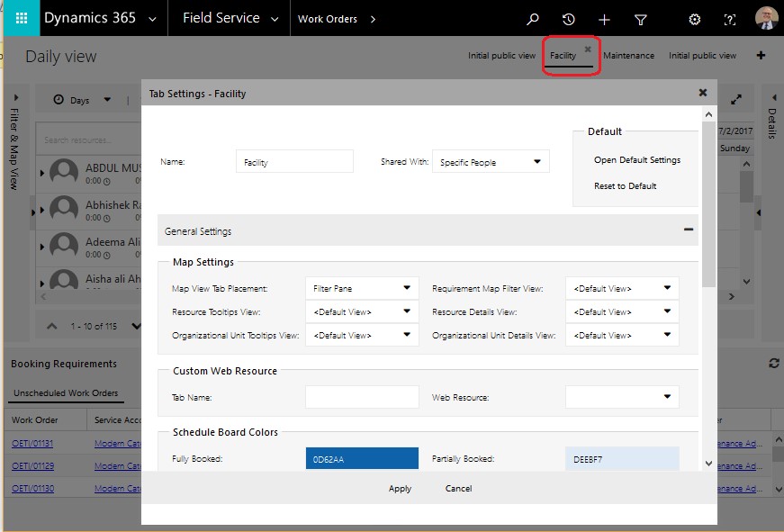This screenshot has height=532, width=784.
Task: Open the user profile picture
Action: coord(766,19)
